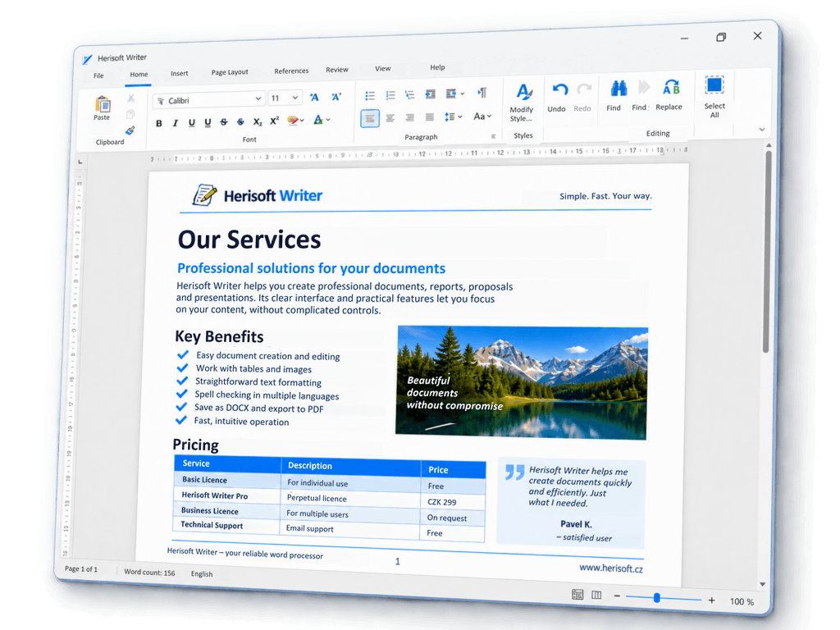The height and width of the screenshot is (630, 840).
Task: Shrink font size with the smaller A icon
Action: 336,97
